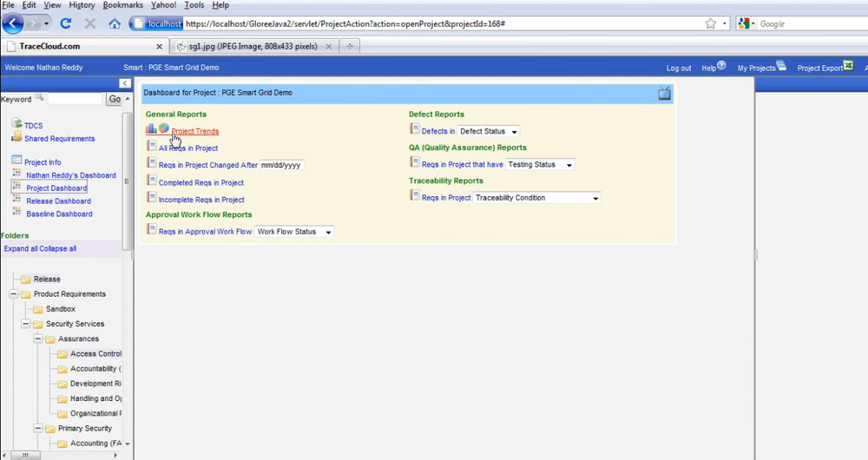Select the Access Control folder

click(95, 354)
